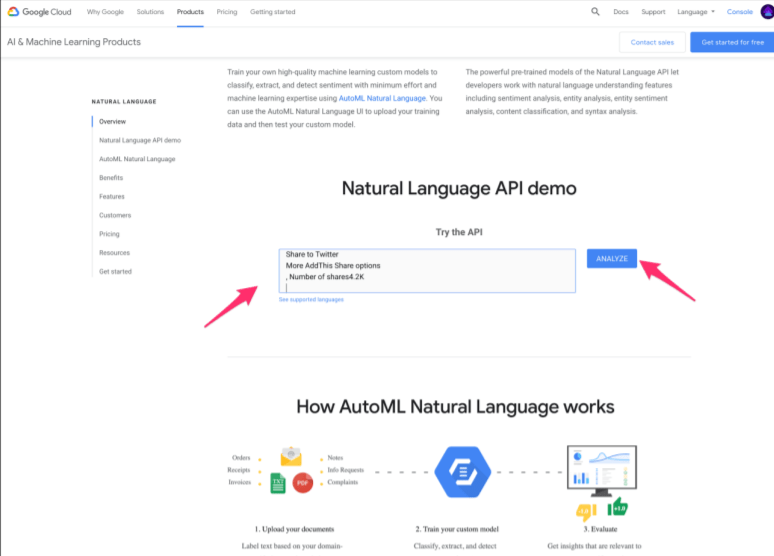Open the Solutions menu
The width and height of the screenshot is (774, 556).
[150, 12]
